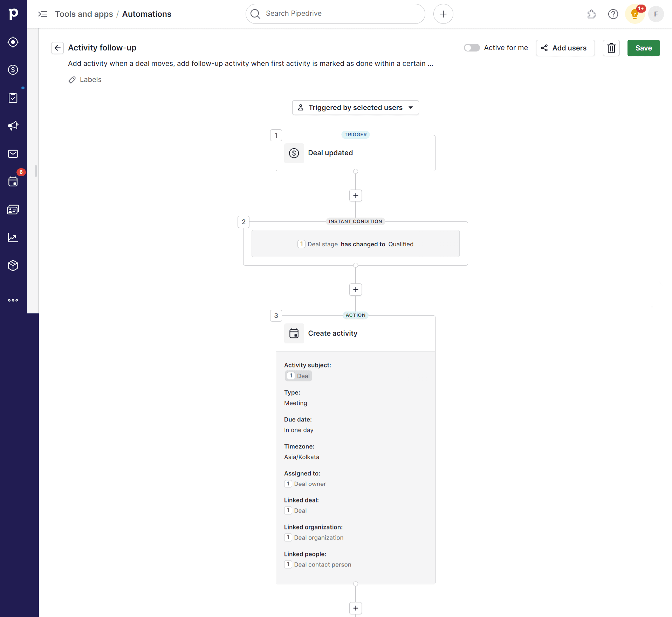Open the Automations breadcrumb item
Viewport: 672px width, 617px height.
coord(146,14)
